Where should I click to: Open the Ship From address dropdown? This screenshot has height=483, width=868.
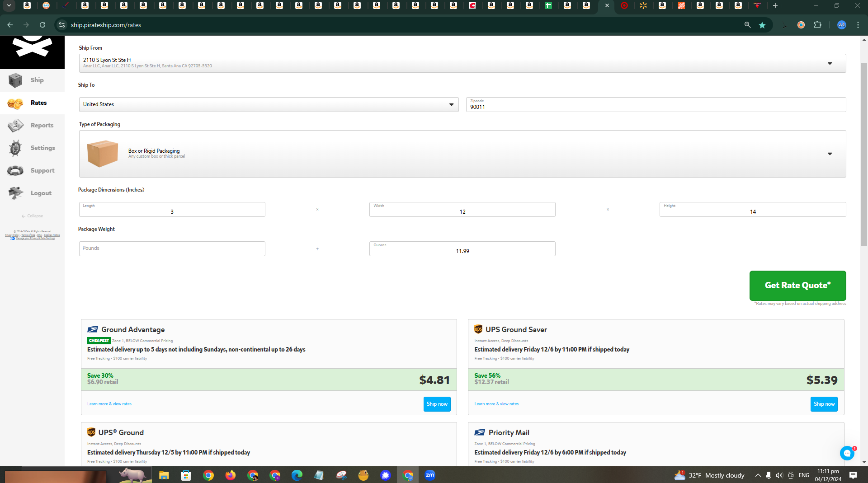pyautogui.click(x=462, y=63)
